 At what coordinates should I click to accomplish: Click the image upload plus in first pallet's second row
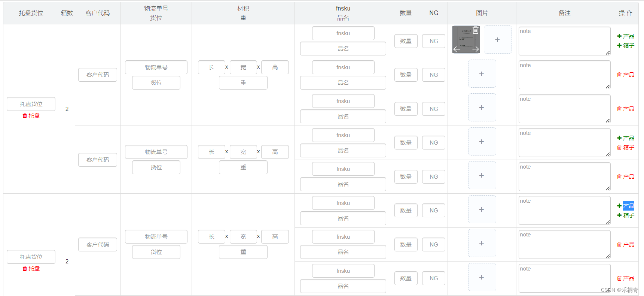[482, 74]
